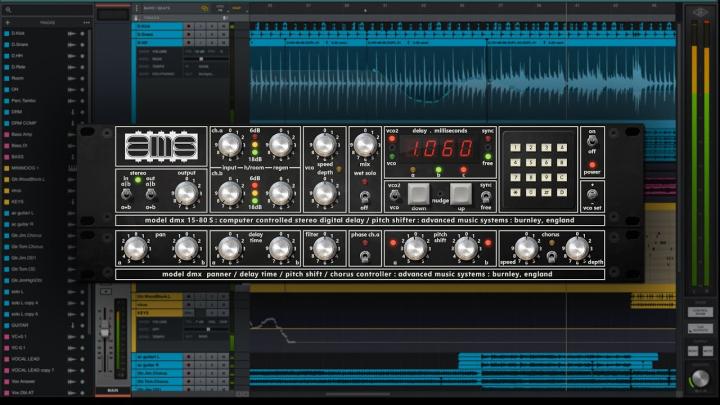The image size is (720, 405).
Task: Click the monitor level knob bottom right
Action: [x=700, y=379]
